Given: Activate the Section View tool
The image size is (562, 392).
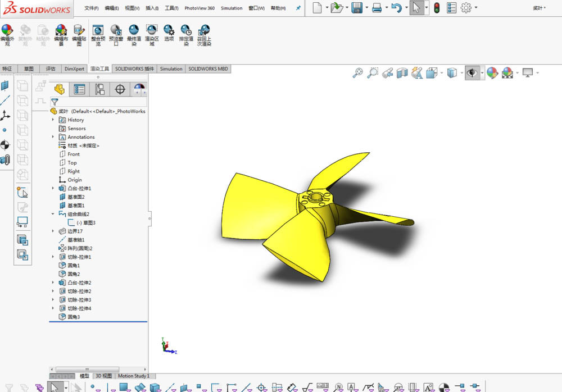Looking at the screenshot, I should coord(401,73).
